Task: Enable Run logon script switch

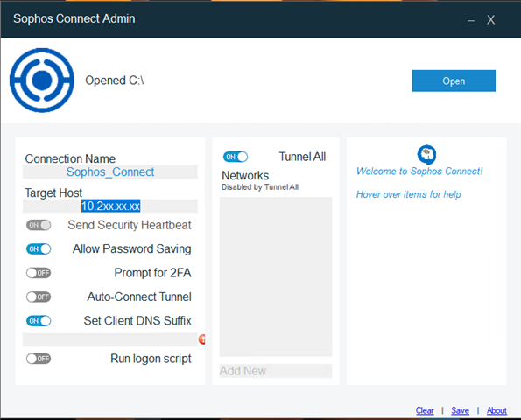Action: [39, 359]
